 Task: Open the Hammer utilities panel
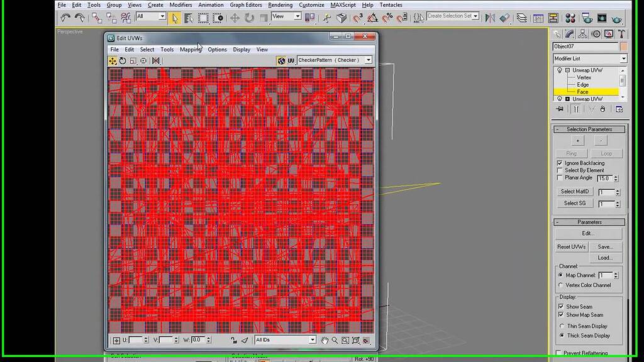621,34
